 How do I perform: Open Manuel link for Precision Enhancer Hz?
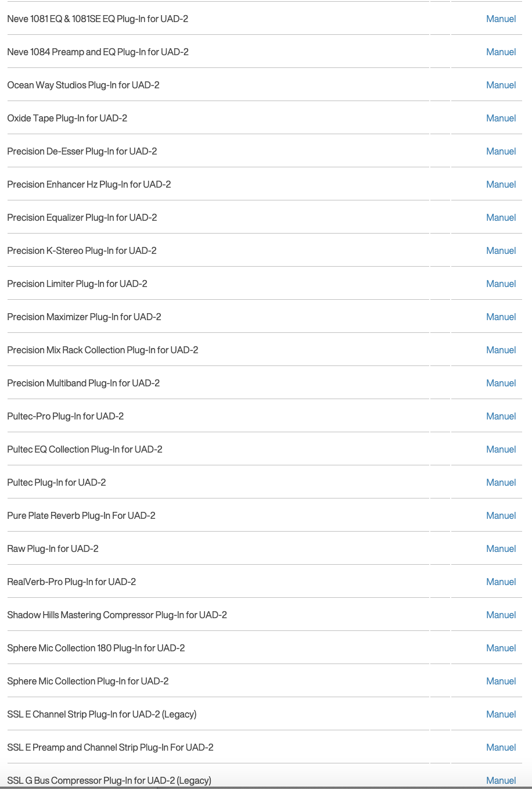[501, 184]
